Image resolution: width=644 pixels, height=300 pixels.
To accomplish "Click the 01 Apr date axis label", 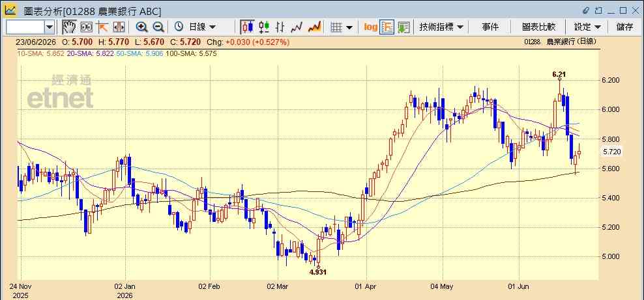I will (x=366, y=286).
